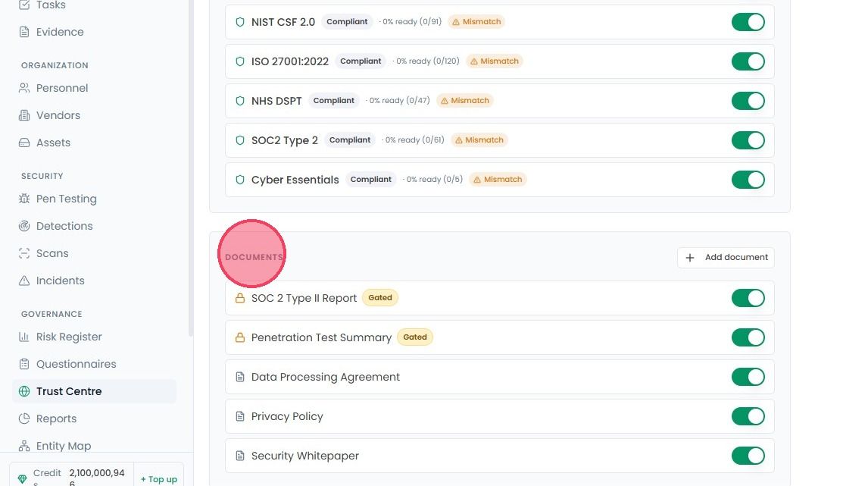Click the Trust Centre globe icon
Viewport: 868px width, 486px height.
coord(23,391)
